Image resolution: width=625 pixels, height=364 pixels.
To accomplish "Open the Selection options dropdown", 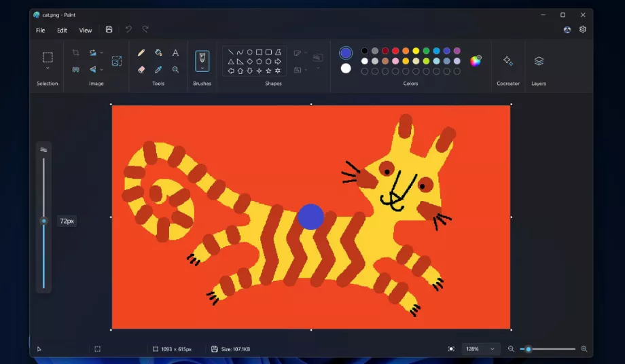I will [x=48, y=69].
